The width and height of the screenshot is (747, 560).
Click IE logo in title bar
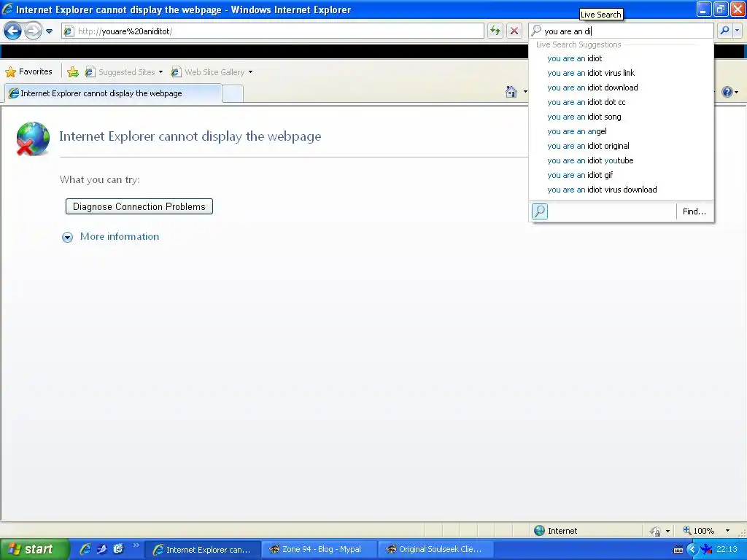click(x=7, y=9)
